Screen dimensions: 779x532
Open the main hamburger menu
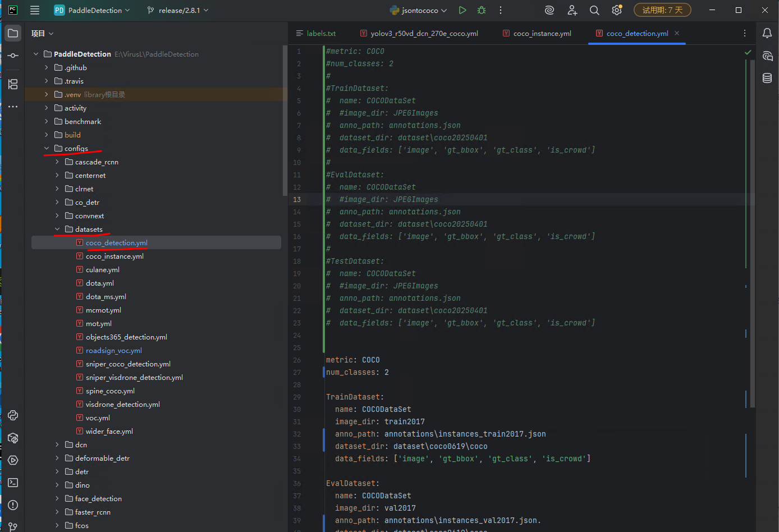[x=35, y=10]
